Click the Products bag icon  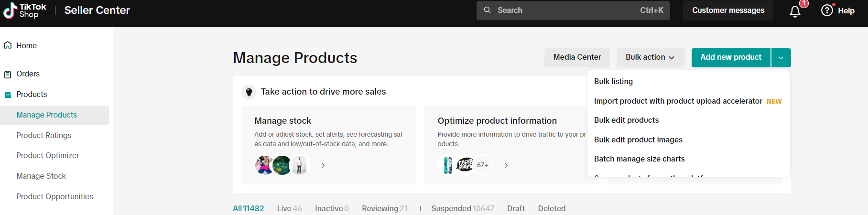[8, 95]
